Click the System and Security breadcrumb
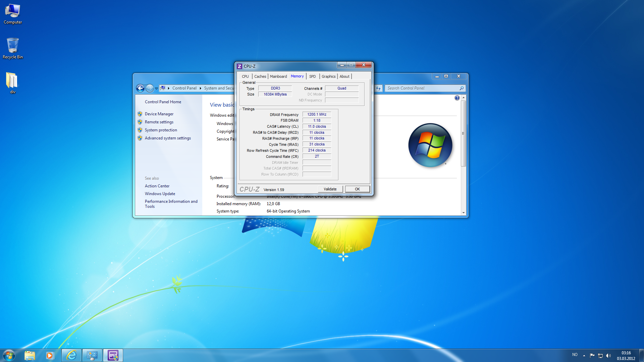Screen dimensions: 644x362 pyautogui.click(x=219, y=88)
